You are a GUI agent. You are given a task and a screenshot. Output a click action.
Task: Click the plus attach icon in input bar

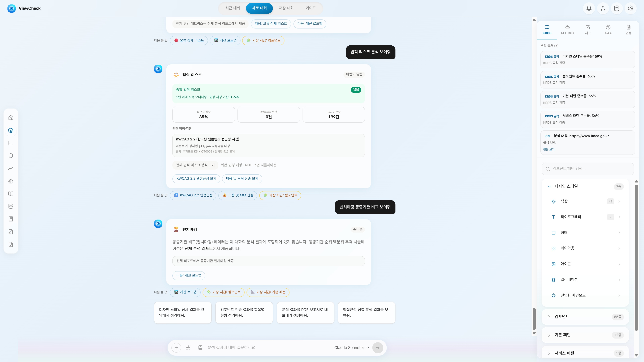pos(176,348)
